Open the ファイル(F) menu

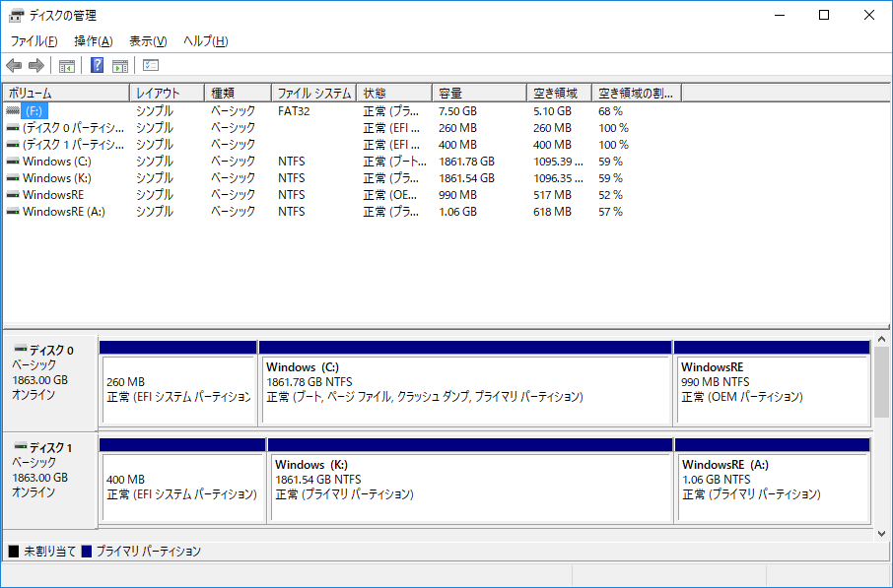pyautogui.click(x=34, y=41)
